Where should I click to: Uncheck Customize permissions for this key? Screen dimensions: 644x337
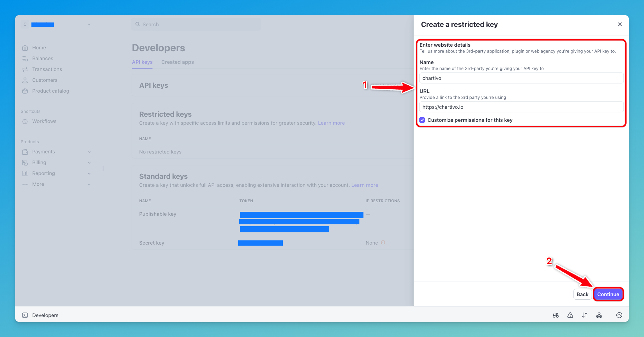pos(422,120)
